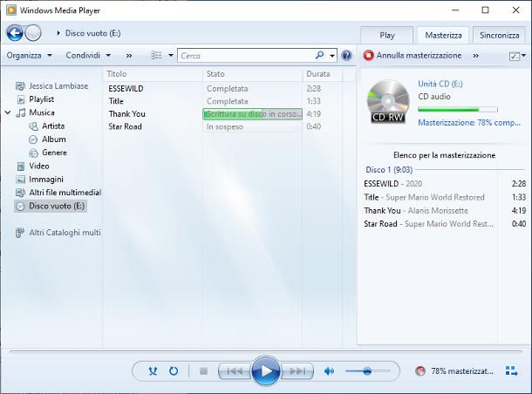
Task: Open the view options icon
Action: (x=156, y=55)
